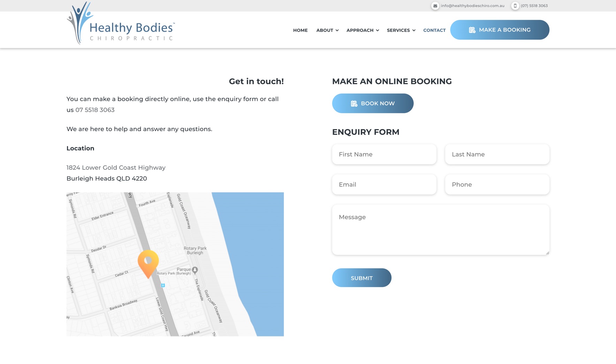This screenshot has height=364, width=616.
Task: Click the email envelope icon in top bar
Action: [435, 6]
